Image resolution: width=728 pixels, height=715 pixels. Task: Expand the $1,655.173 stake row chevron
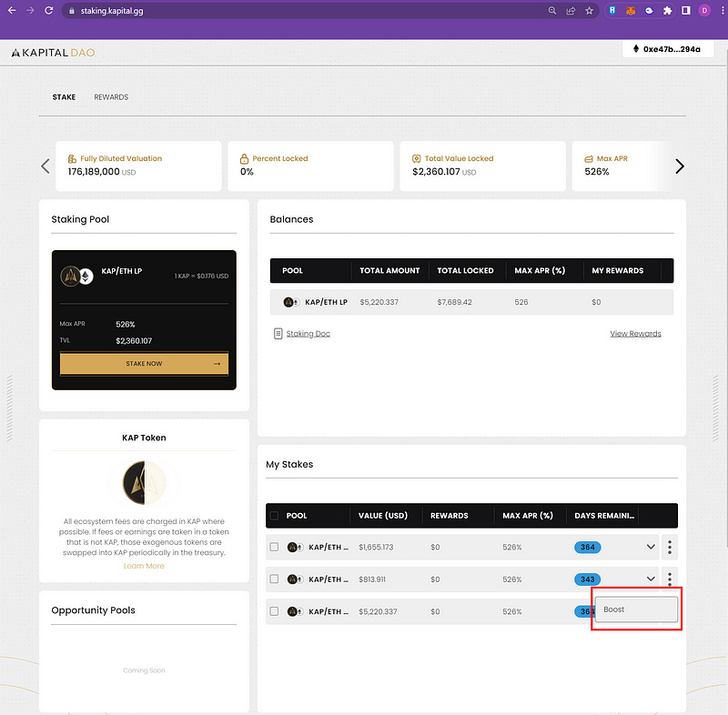pyautogui.click(x=651, y=547)
